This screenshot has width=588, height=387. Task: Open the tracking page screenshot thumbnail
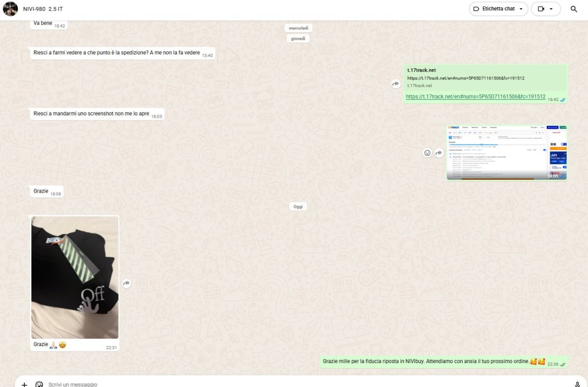[507, 152]
